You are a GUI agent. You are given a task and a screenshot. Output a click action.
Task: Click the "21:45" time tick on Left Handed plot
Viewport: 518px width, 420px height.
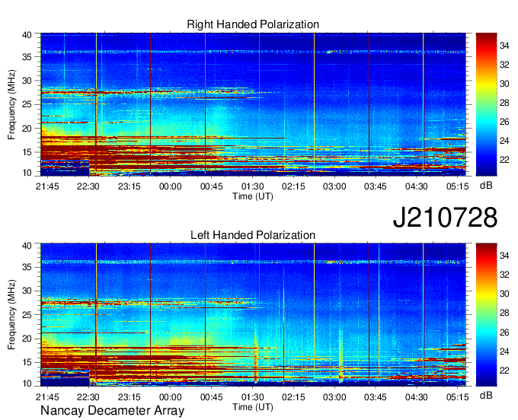[x=47, y=397]
